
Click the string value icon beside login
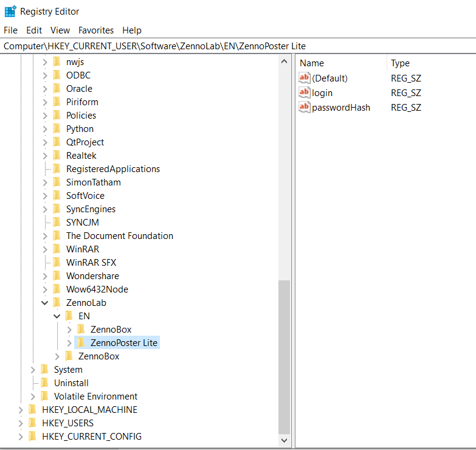coord(304,92)
